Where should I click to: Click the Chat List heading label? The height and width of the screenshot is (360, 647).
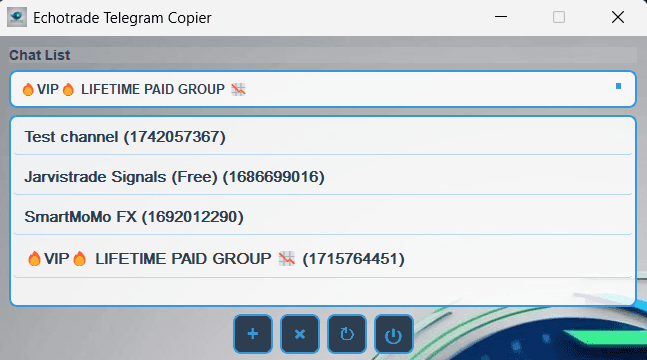pyautogui.click(x=40, y=55)
